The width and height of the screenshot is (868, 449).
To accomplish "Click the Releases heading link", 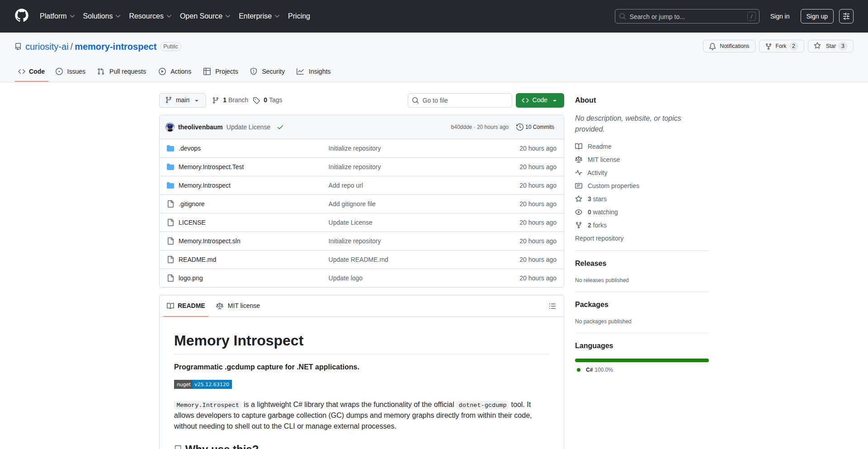I will pyautogui.click(x=590, y=263).
